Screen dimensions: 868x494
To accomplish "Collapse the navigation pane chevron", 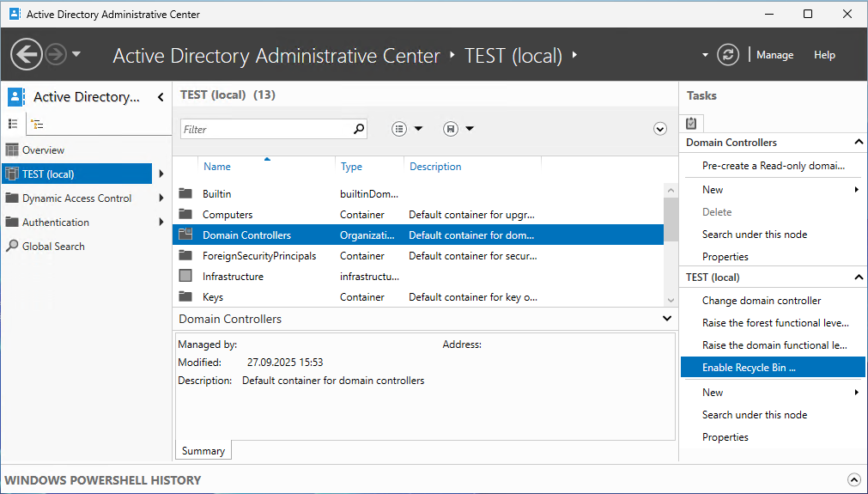I will point(161,97).
